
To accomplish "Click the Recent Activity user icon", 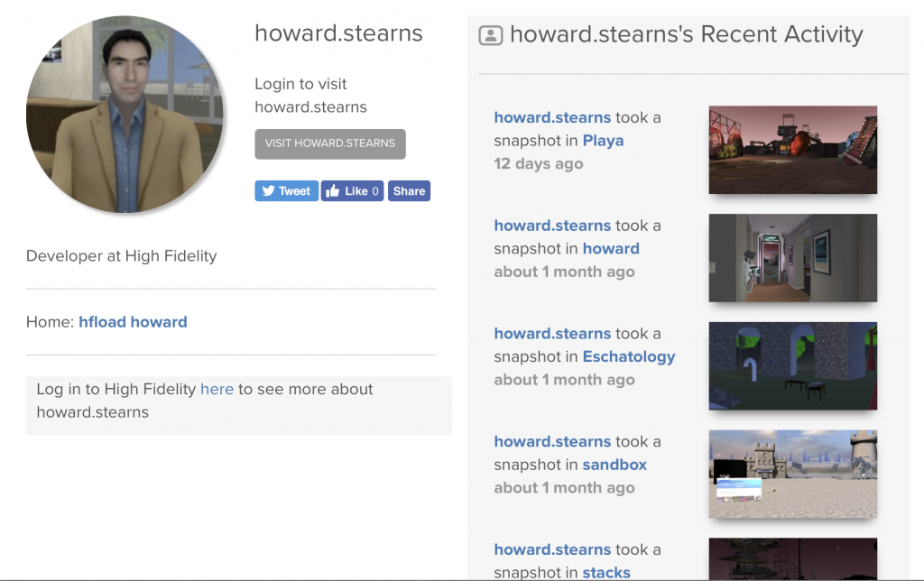I will click(x=490, y=35).
